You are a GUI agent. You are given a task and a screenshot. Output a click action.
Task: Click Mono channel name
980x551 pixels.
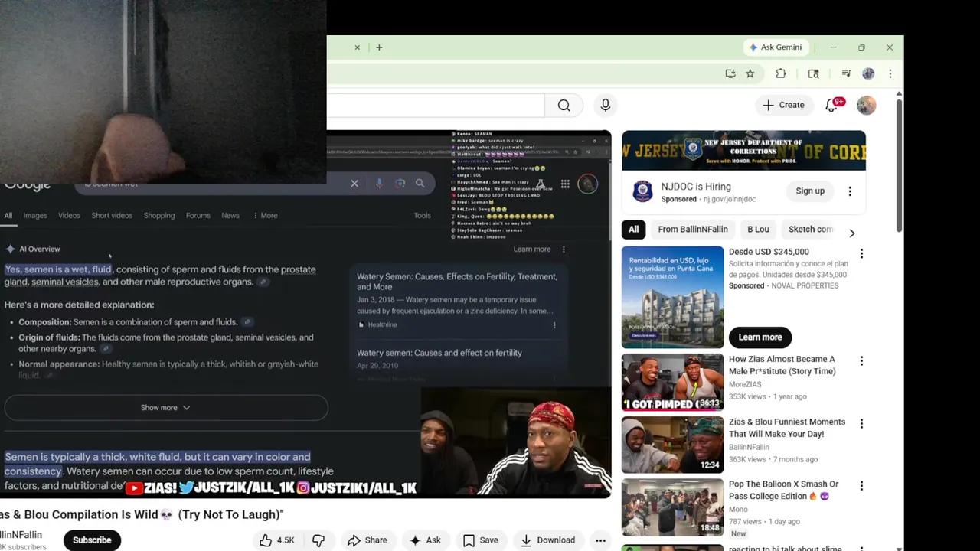click(x=738, y=510)
